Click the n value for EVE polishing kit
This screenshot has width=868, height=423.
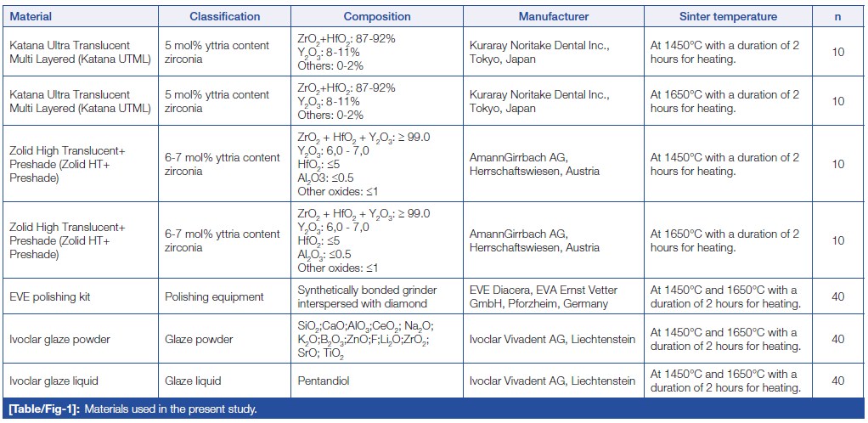click(x=837, y=297)
